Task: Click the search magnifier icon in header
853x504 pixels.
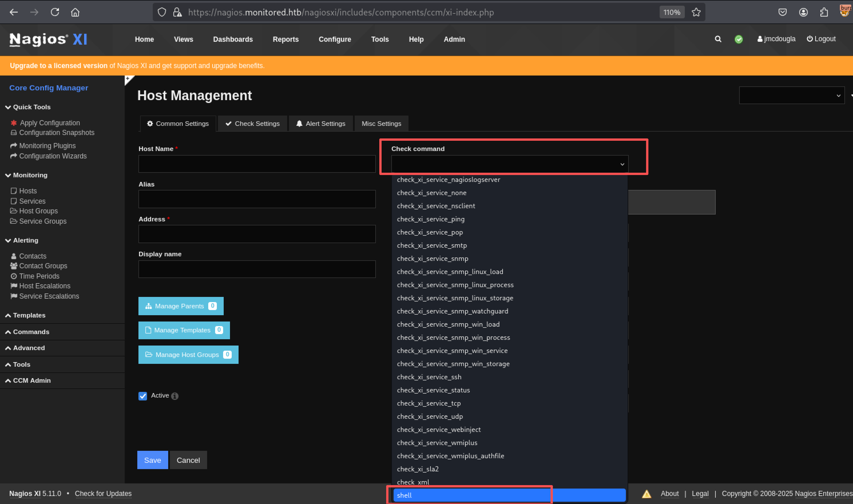Action: (x=717, y=39)
